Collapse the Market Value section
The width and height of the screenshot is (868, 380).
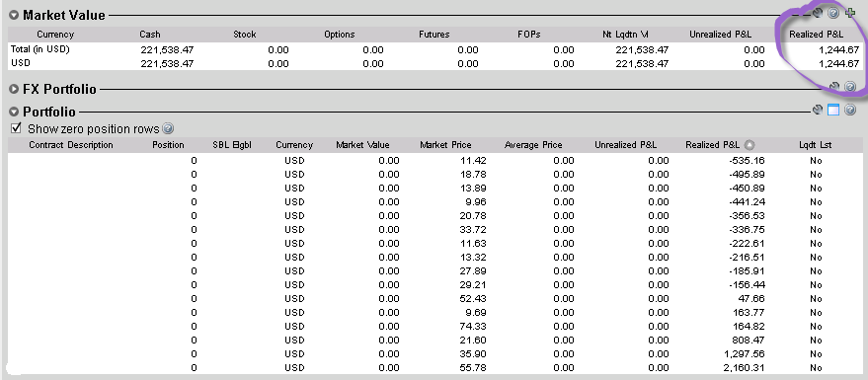[14, 15]
